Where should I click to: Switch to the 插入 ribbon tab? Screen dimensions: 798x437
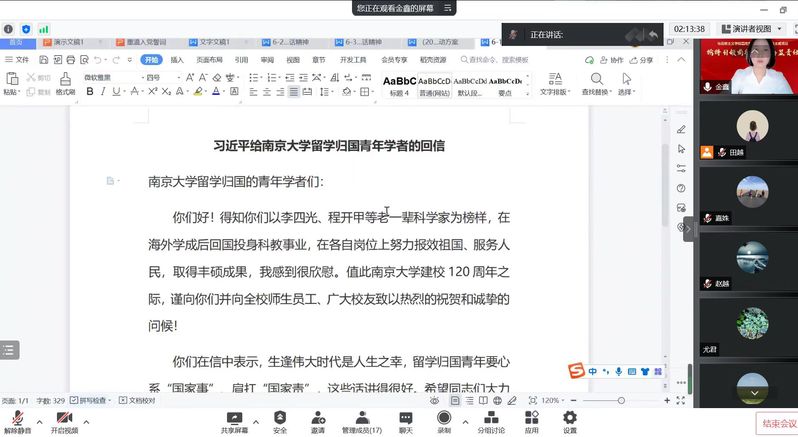click(177, 60)
